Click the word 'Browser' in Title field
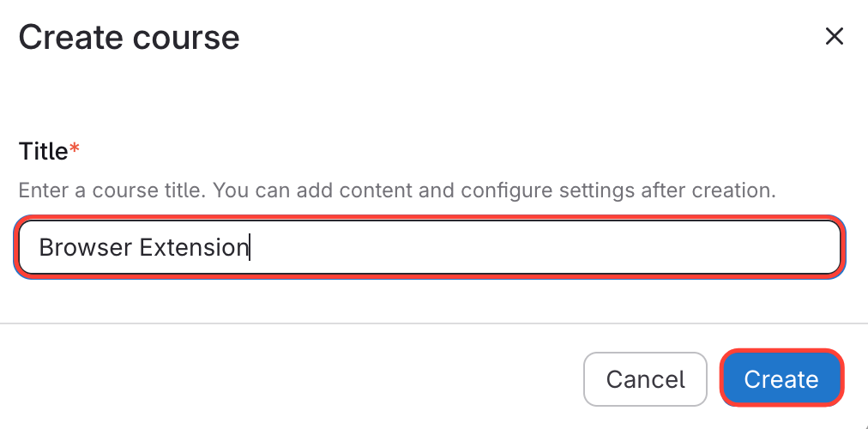Image resolution: width=868 pixels, height=429 pixels. pyautogui.click(x=86, y=248)
